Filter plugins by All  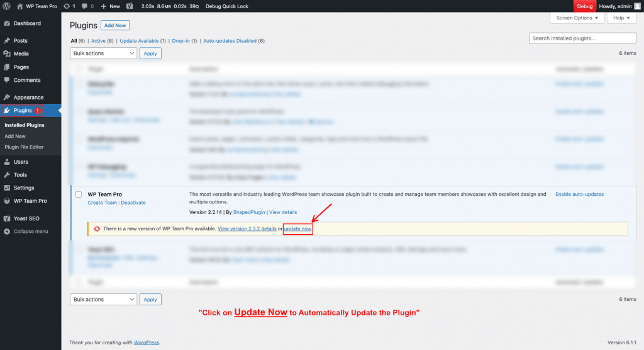pyautogui.click(x=74, y=41)
